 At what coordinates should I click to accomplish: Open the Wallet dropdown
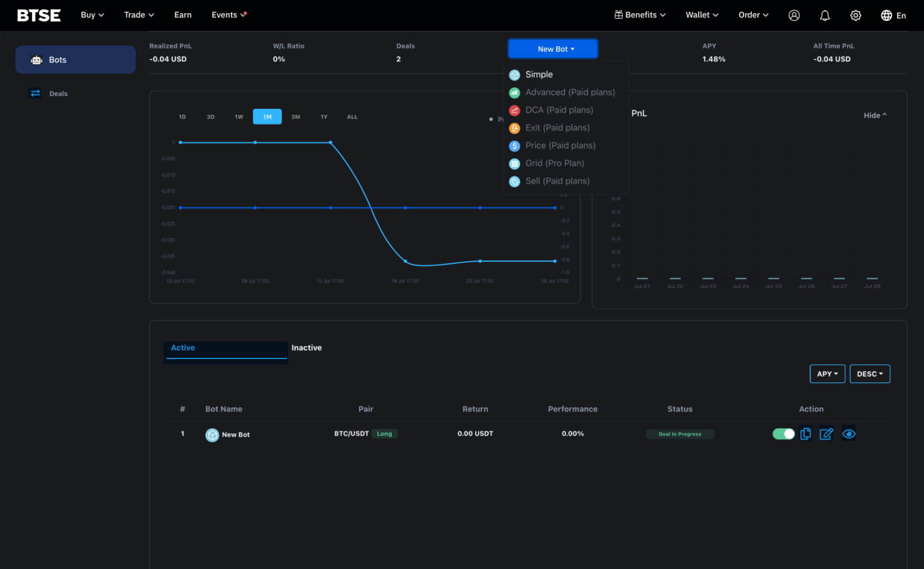702,15
